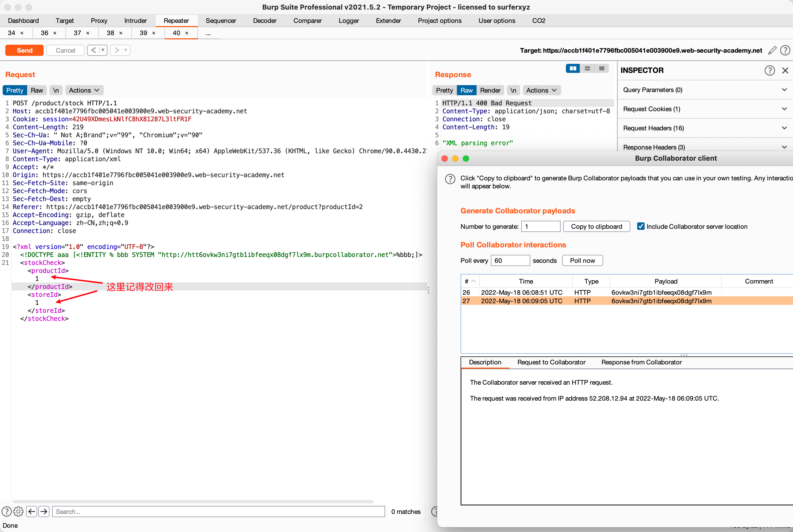793x532 pixels.
Task: Switch Response view to Pretty
Action: (x=444, y=90)
